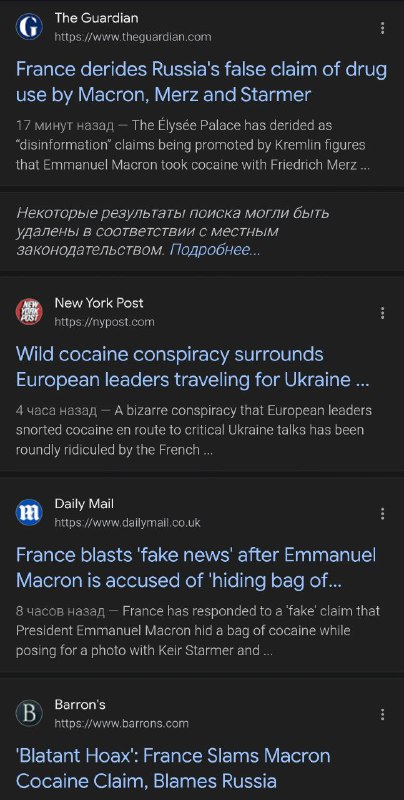Image resolution: width=404 pixels, height=800 pixels.
Task: Open 'France blasts fake news' Daily Mail headline
Action: [196, 567]
